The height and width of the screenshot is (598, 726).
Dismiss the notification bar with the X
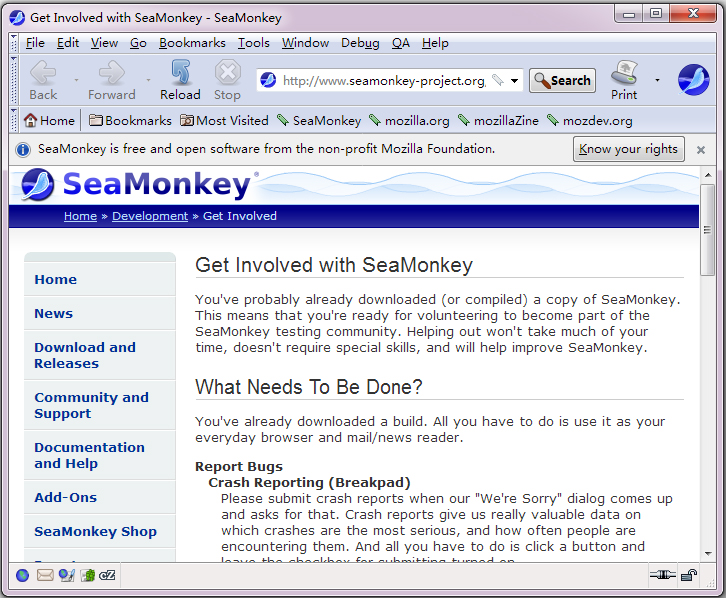pos(701,149)
